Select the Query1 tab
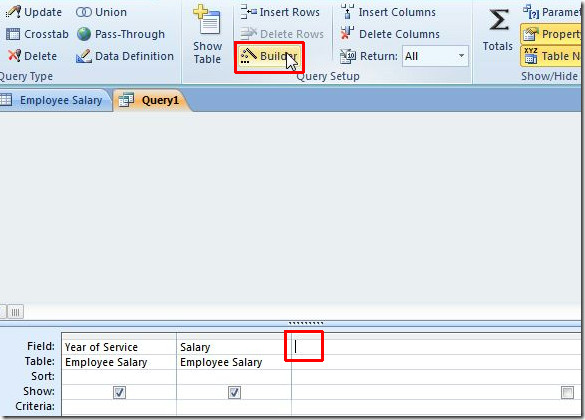Viewport: 585px width, 420px height. (150, 100)
